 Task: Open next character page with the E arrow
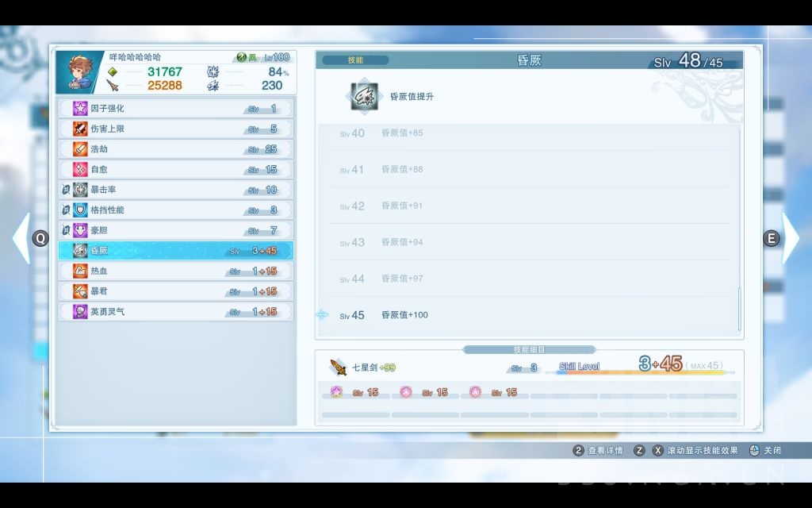click(x=772, y=237)
